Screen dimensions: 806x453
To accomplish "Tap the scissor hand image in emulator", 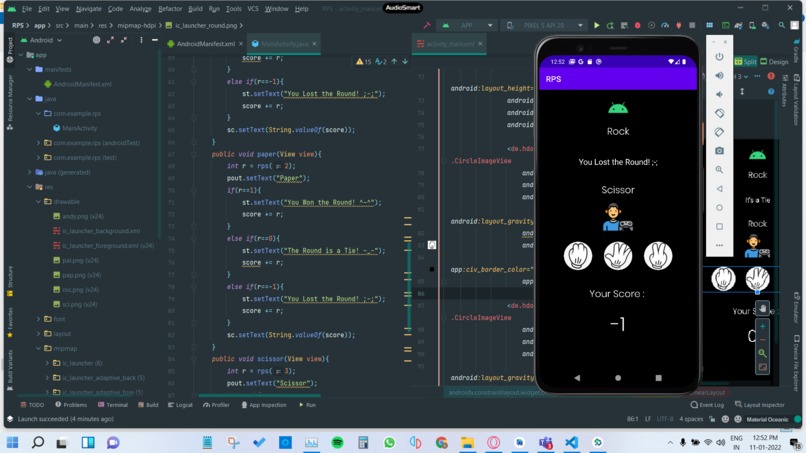I will point(658,256).
